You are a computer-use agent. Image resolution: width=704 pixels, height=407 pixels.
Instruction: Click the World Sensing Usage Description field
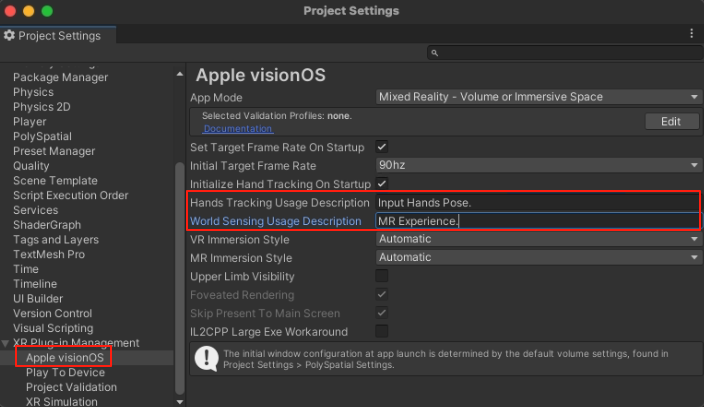[537, 221]
